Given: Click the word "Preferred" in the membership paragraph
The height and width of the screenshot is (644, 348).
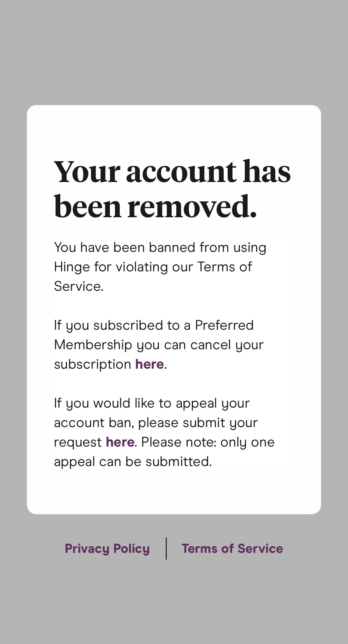Looking at the screenshot, I should [224, 325].
